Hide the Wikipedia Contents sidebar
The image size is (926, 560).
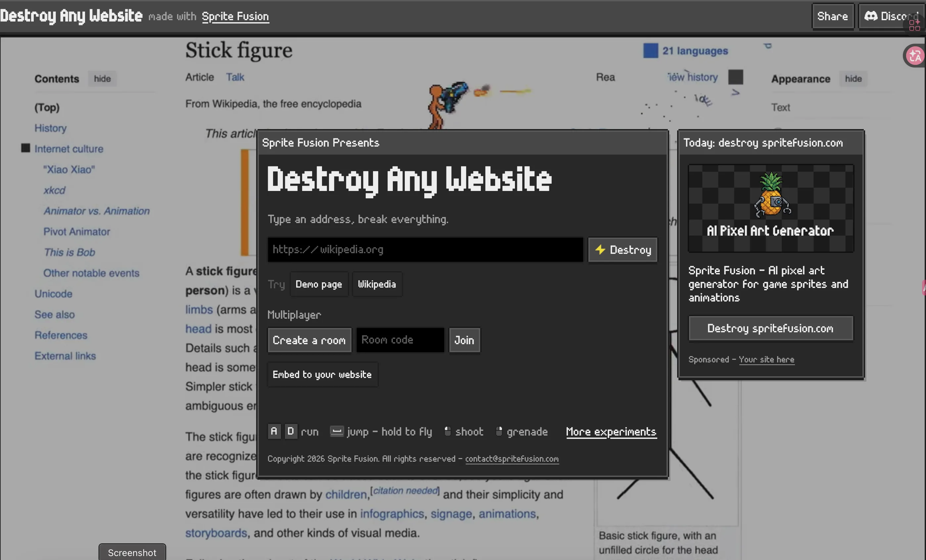102,78
